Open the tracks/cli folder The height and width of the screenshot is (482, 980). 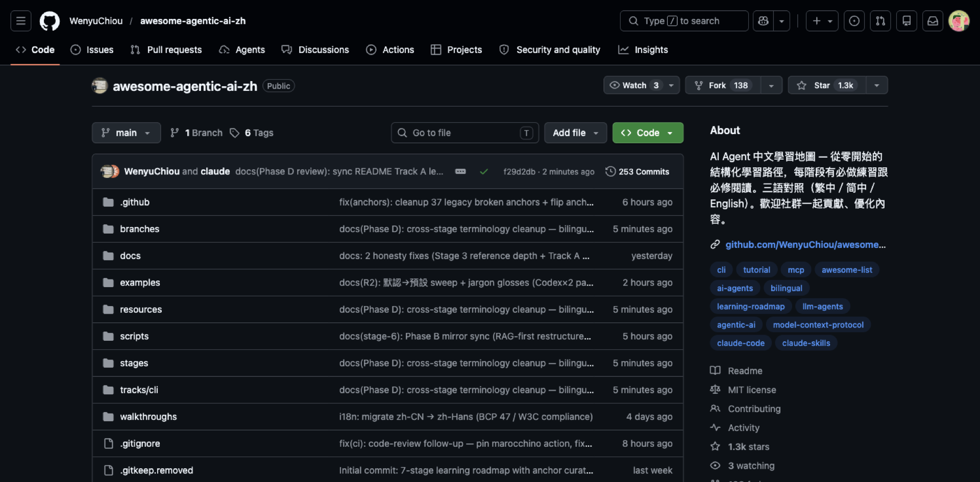[x=139, y=390]
